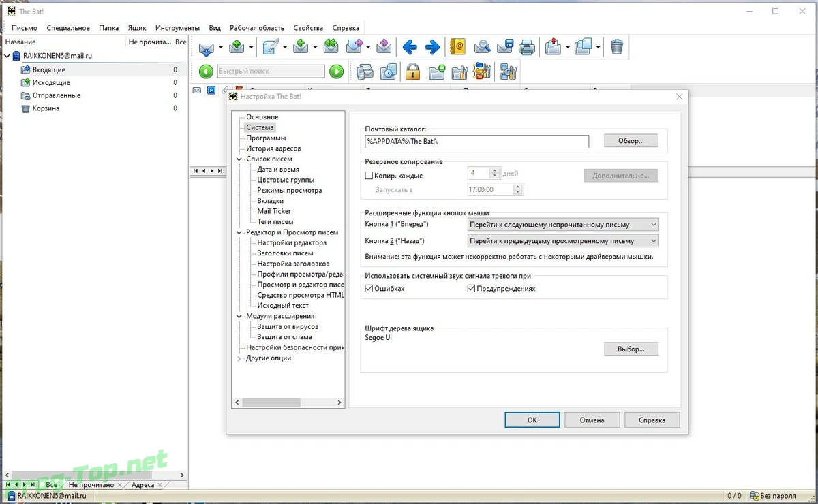This screenshot has height=504, width=818.
Task: Open dropdown arrow beside Get new mail icon
Action: tap(221, 47)
